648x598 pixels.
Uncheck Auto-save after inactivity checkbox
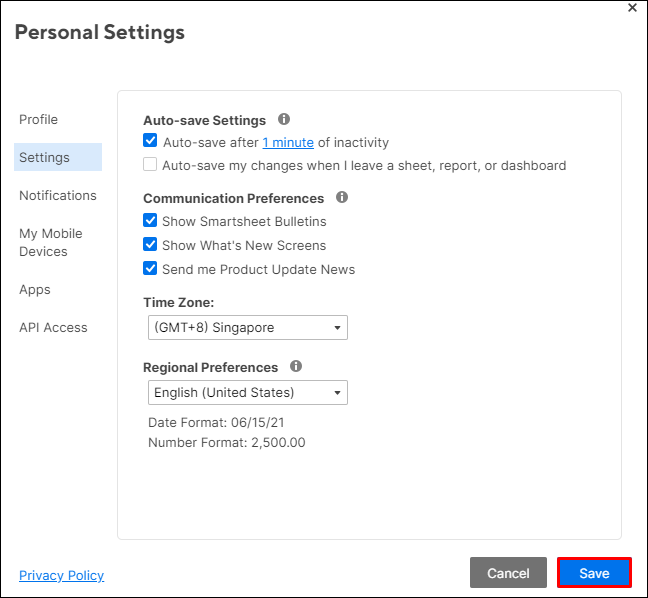pos(150,142)
